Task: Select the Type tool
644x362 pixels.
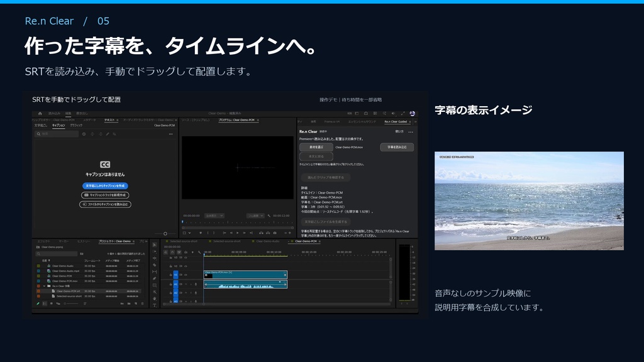Action: pos(155,305)
